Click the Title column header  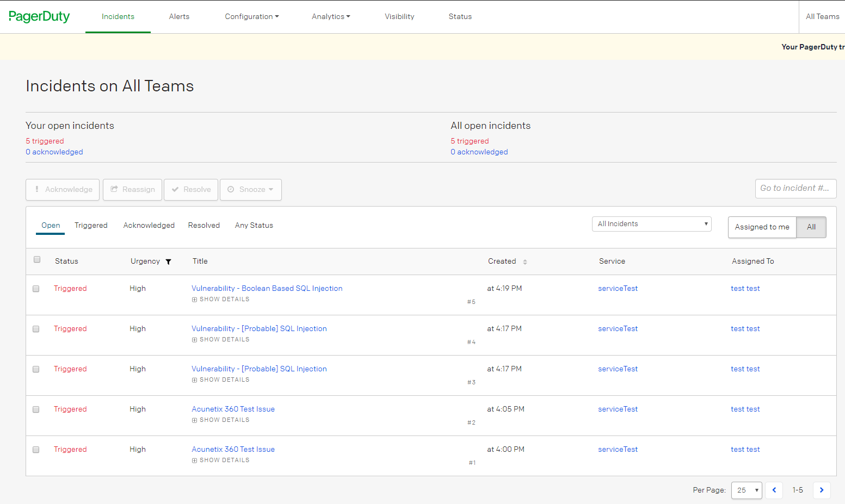click(200, 262)
